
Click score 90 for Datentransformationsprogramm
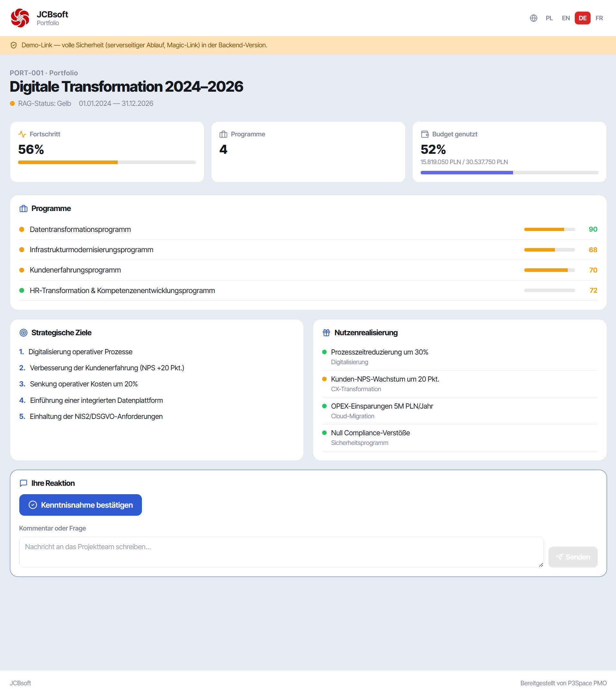[593, 229]
